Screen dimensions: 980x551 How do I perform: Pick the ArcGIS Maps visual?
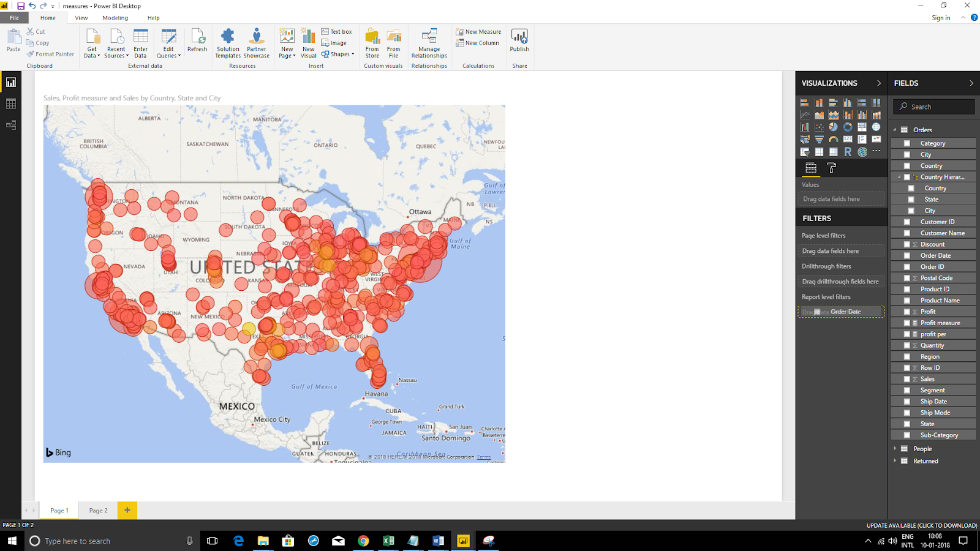[x=862, y=152]
